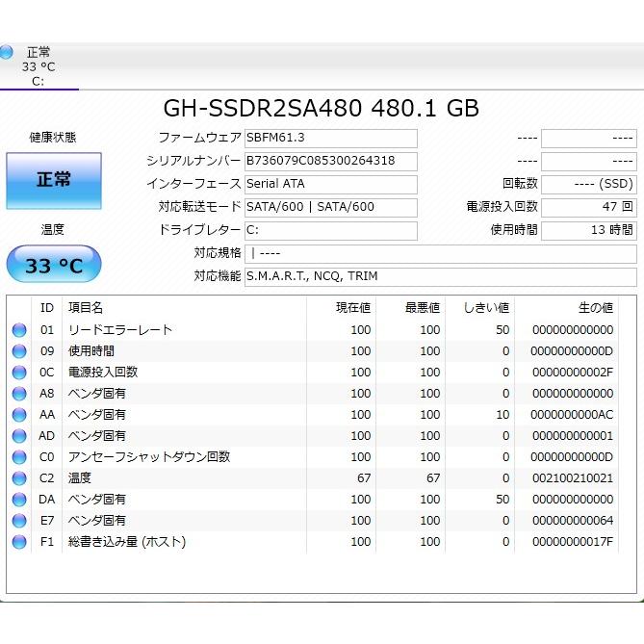This screenshot has height=644, width=644.
Task: Click the interface field Serial ATA
Action: click(x=330, y=185)
